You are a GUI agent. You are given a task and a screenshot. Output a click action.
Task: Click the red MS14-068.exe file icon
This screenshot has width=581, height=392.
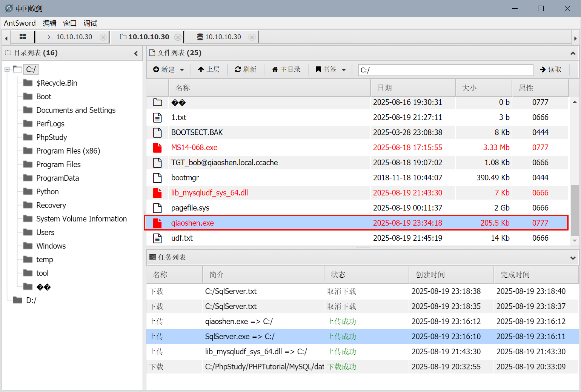coord(157,148)
